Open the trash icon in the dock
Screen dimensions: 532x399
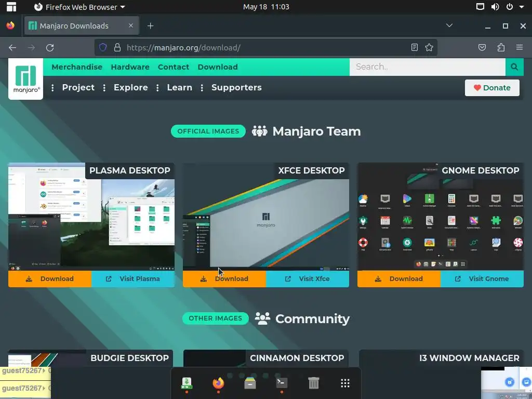point(313,383)
